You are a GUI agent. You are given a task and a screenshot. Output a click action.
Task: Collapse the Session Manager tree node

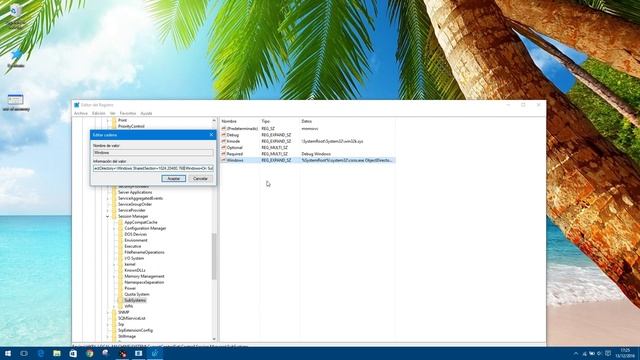[x=108, y=216]
